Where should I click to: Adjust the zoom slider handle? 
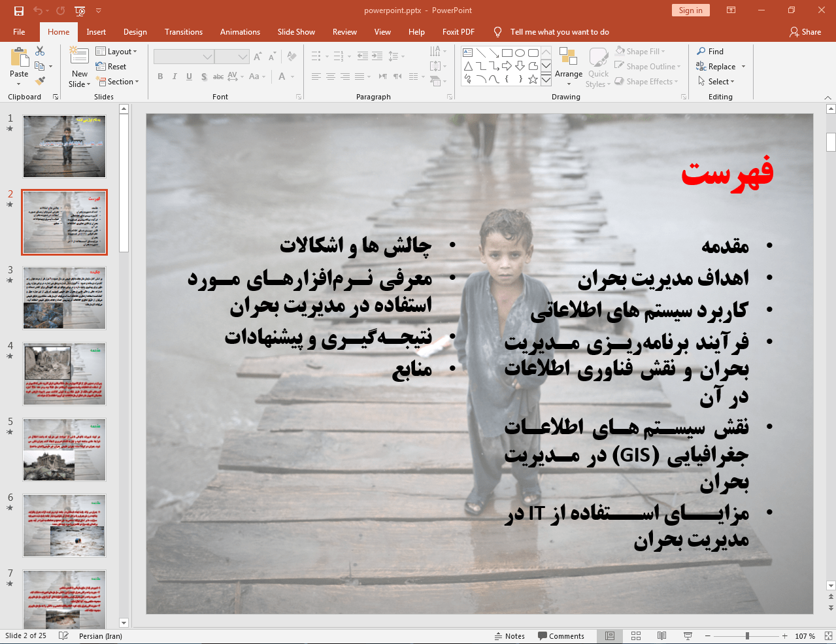coord(747,636)
